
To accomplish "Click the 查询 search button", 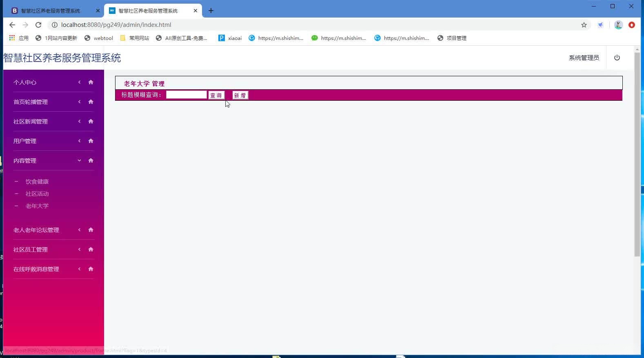I will coord(216,95).
